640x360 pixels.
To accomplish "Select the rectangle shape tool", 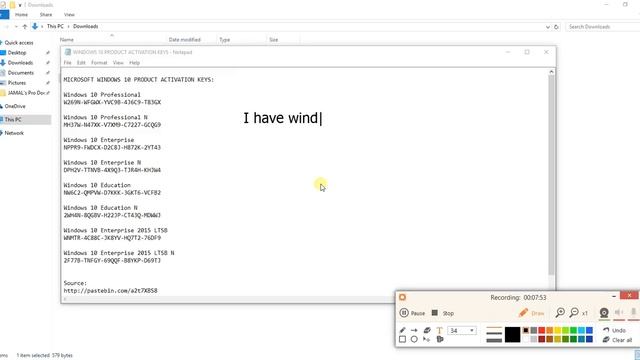I will pos(402,339).
